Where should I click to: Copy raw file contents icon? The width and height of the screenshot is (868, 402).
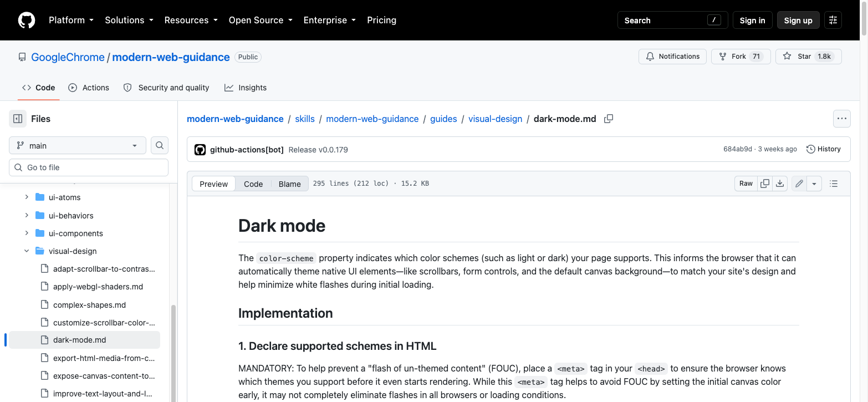coord(765,184)
